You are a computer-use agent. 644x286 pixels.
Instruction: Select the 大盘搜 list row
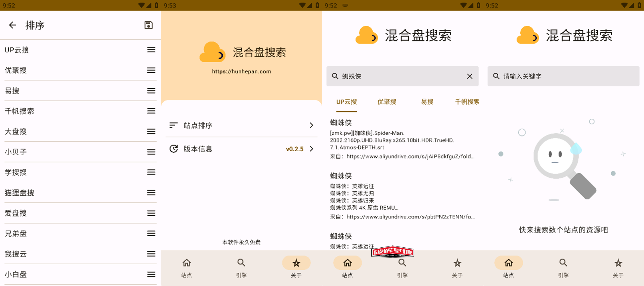click(x=80, y=131)
